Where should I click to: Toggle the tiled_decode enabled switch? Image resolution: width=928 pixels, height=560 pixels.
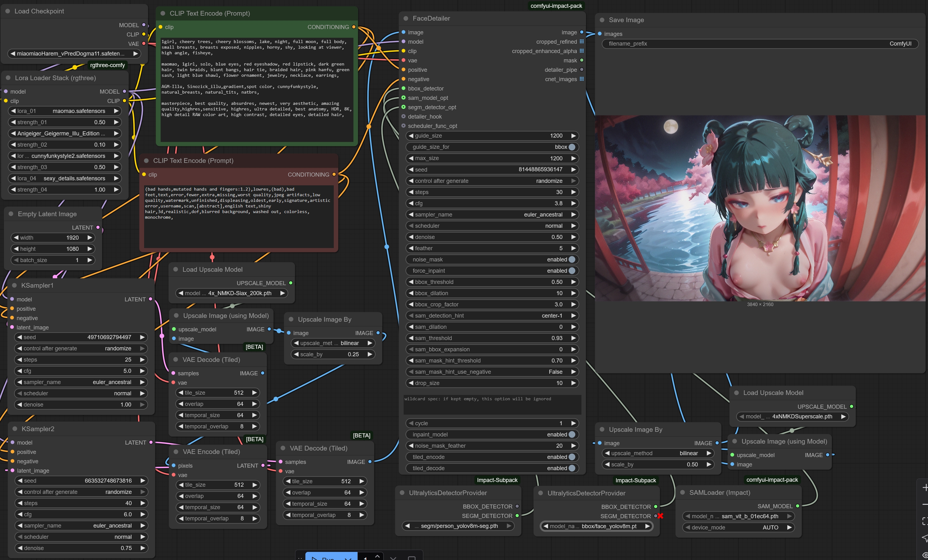click(x=572, y=468)
